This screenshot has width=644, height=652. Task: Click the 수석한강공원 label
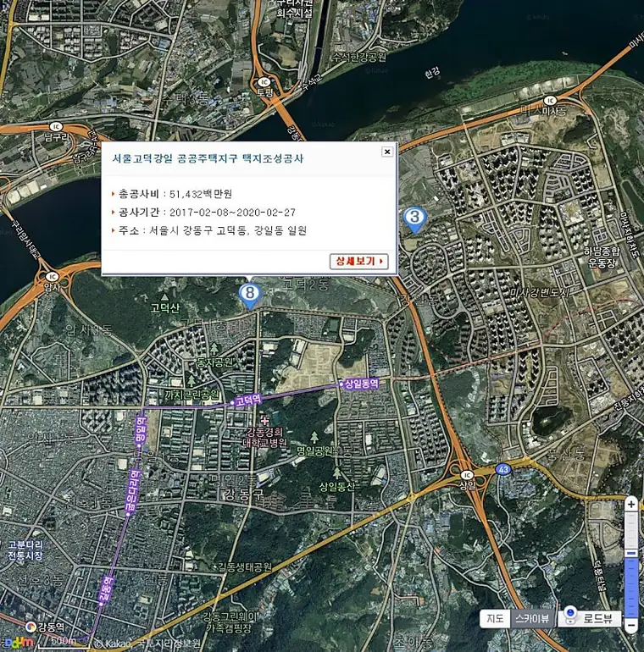click(x=358, y=57)
